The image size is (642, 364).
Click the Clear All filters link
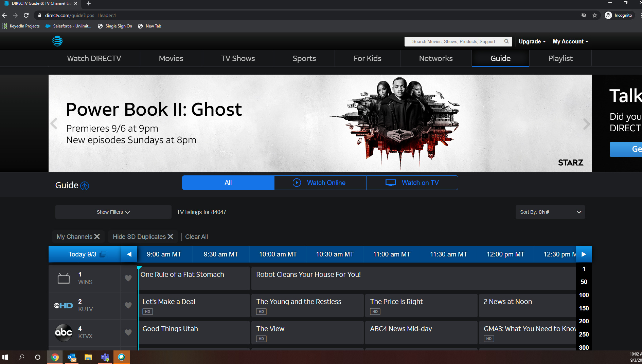196,237
